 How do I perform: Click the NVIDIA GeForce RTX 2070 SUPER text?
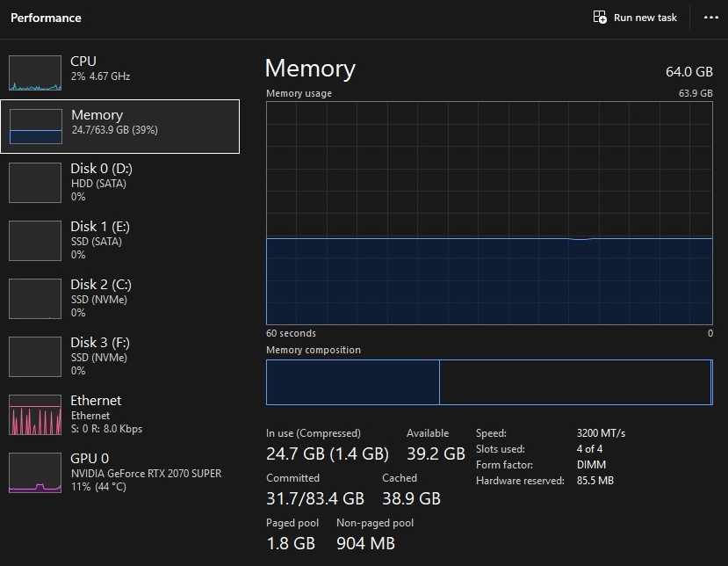pyautogui.click(x=147, y=474)
